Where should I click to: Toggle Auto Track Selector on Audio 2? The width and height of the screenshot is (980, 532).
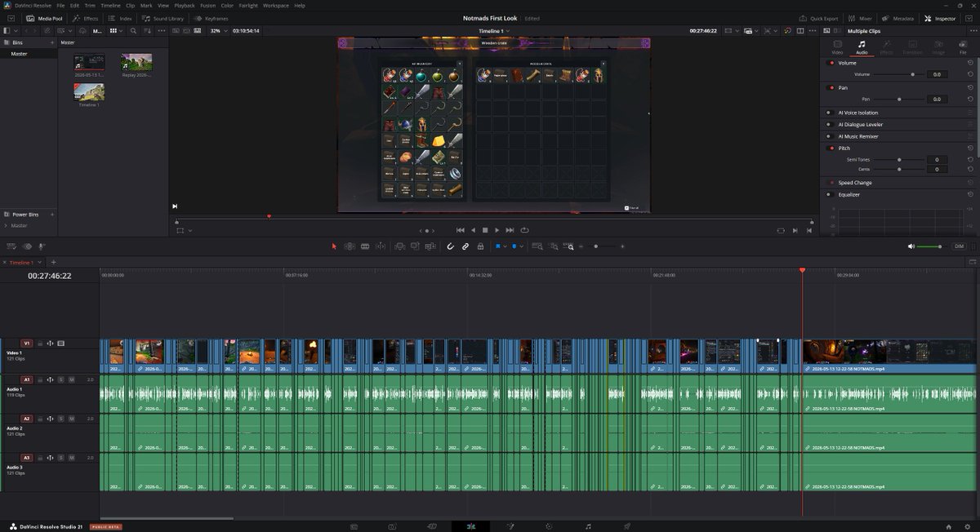[50, 419]
